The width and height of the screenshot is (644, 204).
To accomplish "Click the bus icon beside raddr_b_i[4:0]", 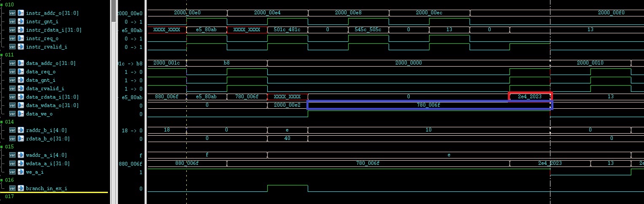I will 20,130.
